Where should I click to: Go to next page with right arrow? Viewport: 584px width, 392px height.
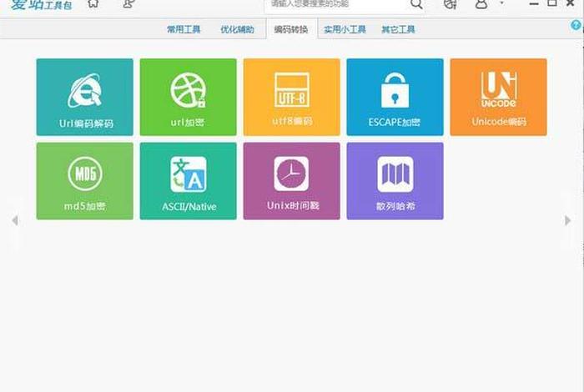(567, 220)
